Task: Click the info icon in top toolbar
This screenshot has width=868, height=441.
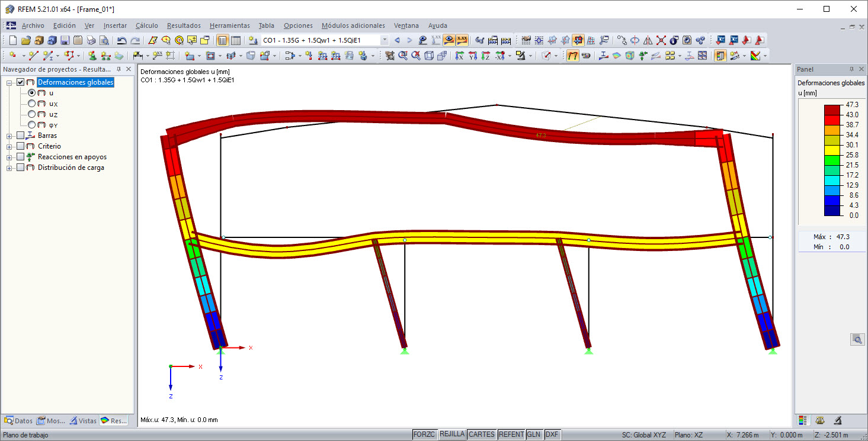Action: tap(674, 40)
